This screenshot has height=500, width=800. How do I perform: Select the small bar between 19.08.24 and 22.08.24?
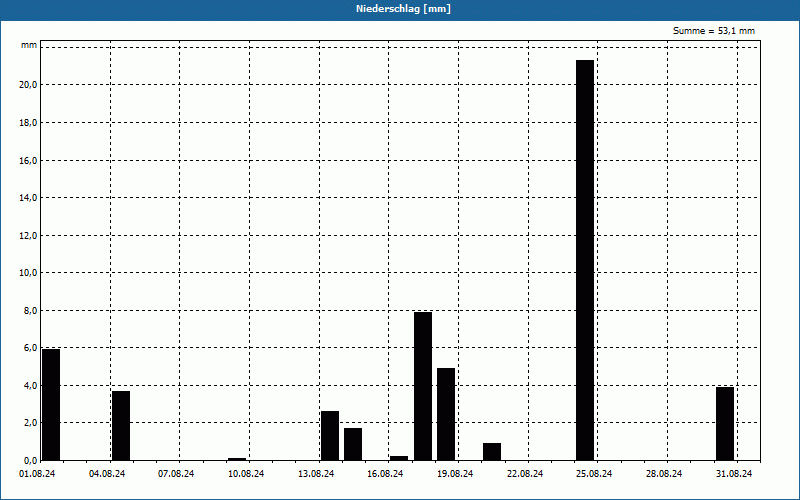click(x=492, y=452)
